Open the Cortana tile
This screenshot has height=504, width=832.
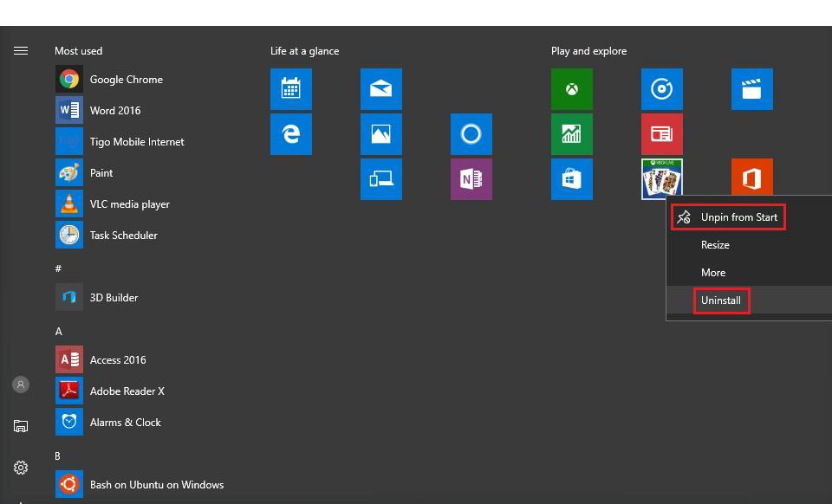coord(471,134)
